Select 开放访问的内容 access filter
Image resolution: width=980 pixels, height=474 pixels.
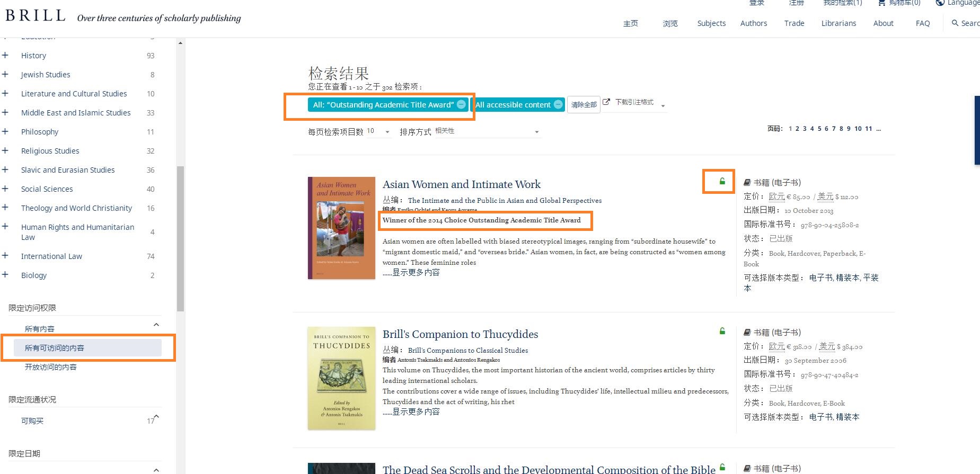point(51,367)
